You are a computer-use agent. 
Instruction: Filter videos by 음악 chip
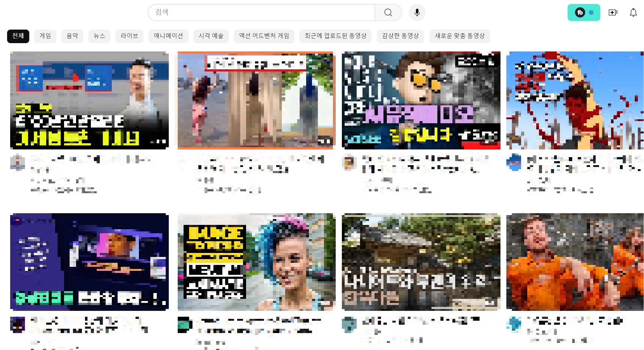72,36
